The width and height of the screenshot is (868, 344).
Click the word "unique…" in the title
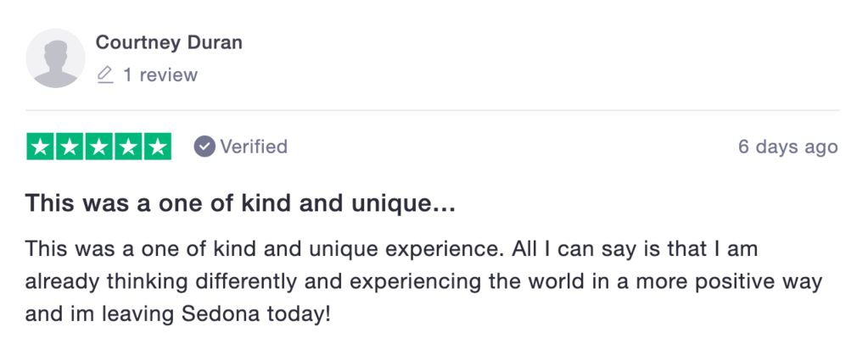click(411, 203)
